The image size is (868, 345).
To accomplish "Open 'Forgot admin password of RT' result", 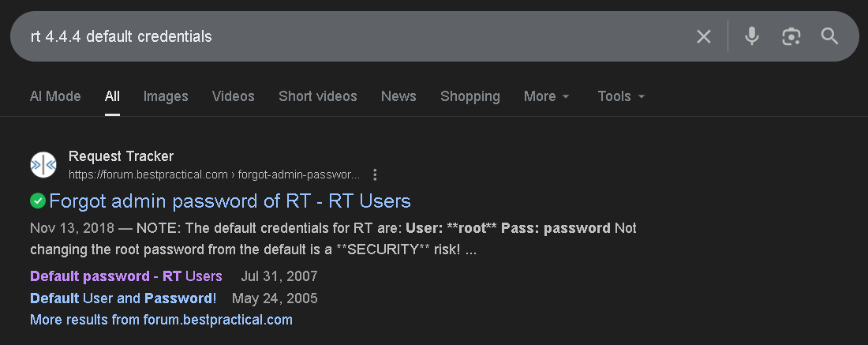I will point(230,201).
